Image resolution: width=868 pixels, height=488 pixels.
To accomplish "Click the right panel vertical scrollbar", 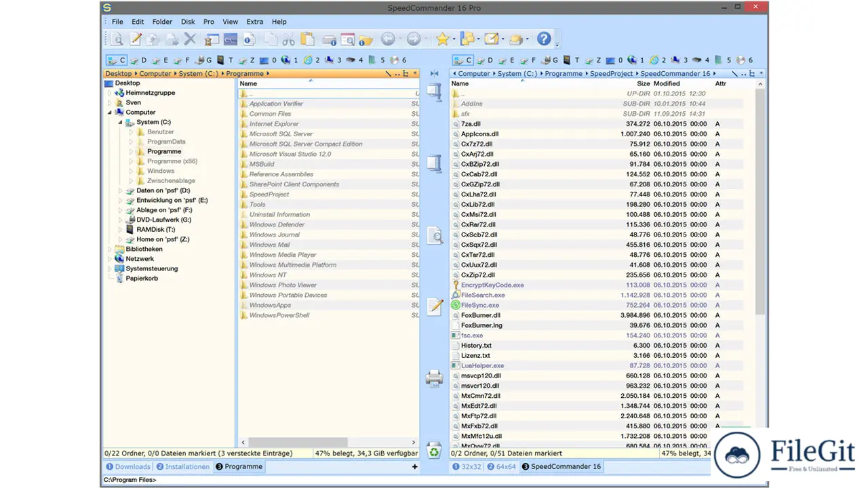I will click(x=760, y=201).
